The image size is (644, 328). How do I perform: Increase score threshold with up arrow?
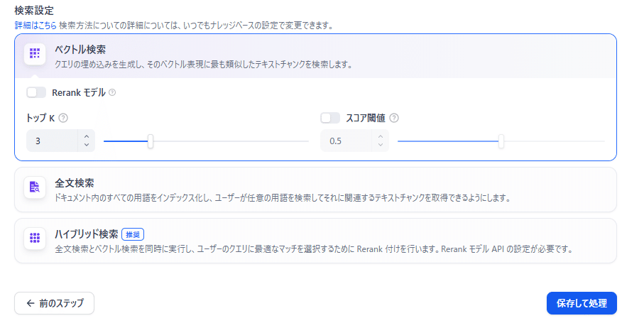pos(381,137)
